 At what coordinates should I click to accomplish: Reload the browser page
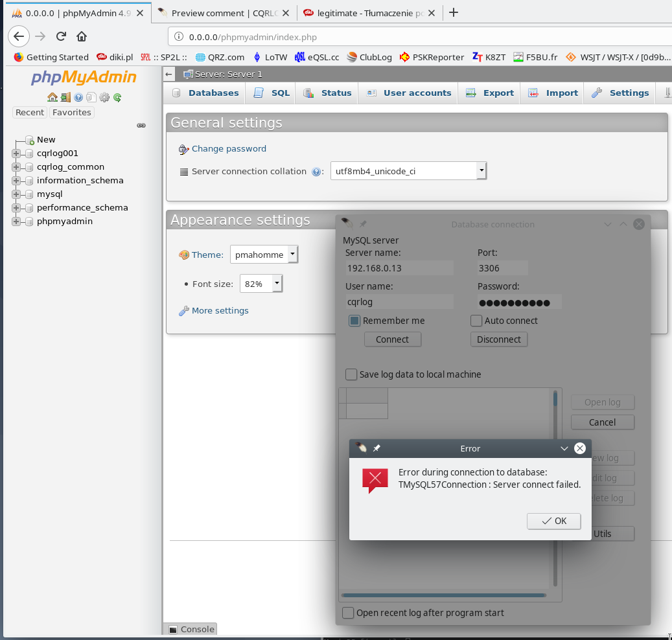click(62, 36)
